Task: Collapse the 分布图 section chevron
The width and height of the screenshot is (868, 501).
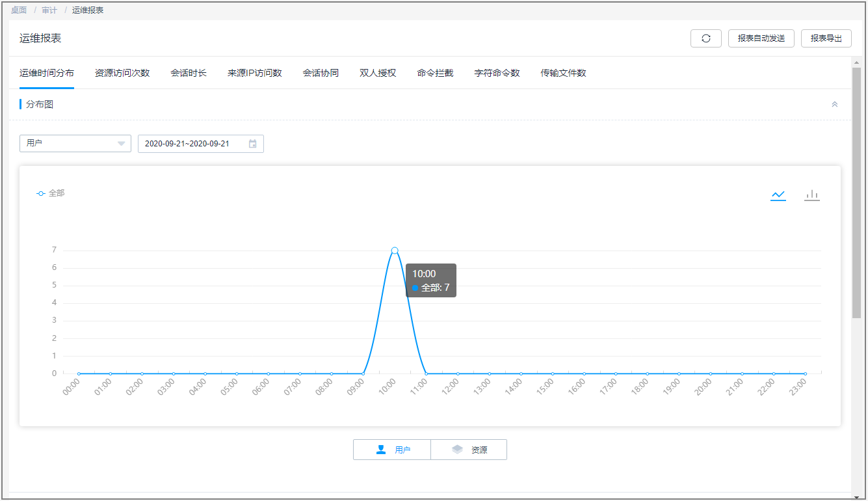Action: click(x=835, y=104)
